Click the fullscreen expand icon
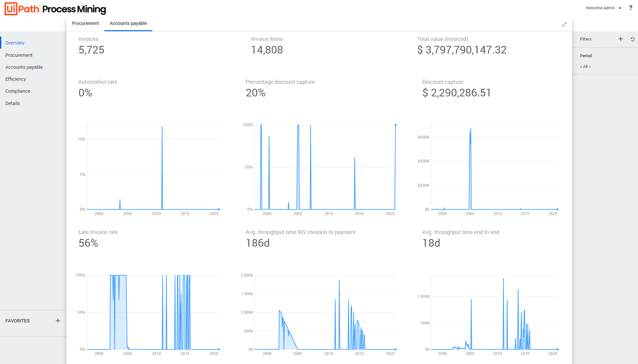 (x=564, y=24)
